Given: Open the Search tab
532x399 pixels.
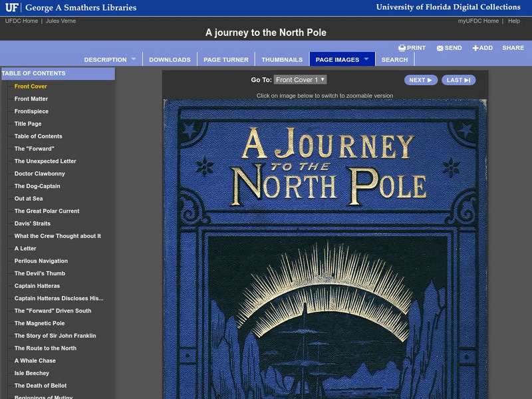Looking at the screenshot, I should [394, 60].
